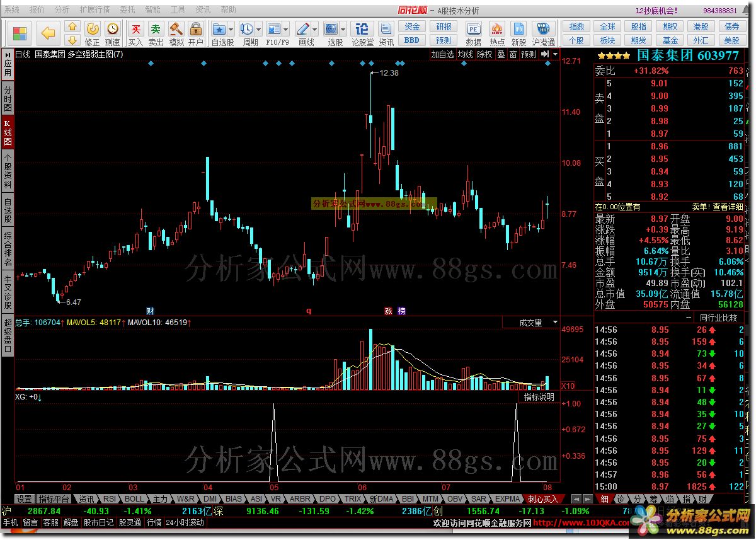This screenshot has height=540, width=756.
Task: Toggle the 窗 multi-window option
Action: [x=513, y=55]
